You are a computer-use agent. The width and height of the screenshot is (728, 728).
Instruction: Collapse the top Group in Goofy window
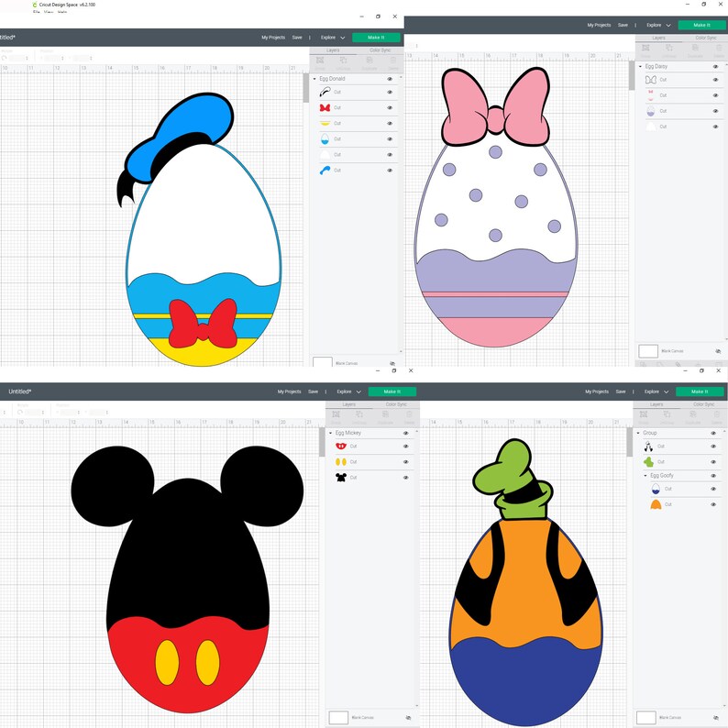click(x=638, y=433)
